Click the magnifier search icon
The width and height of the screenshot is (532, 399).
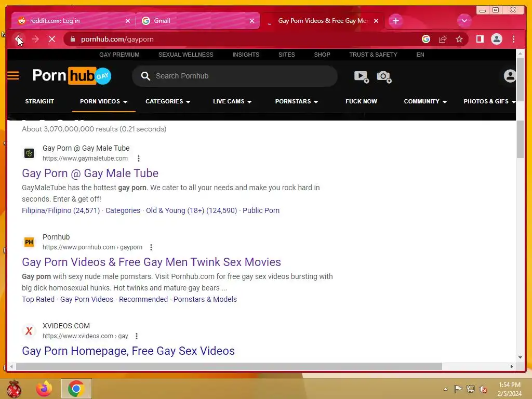(145, 76)
